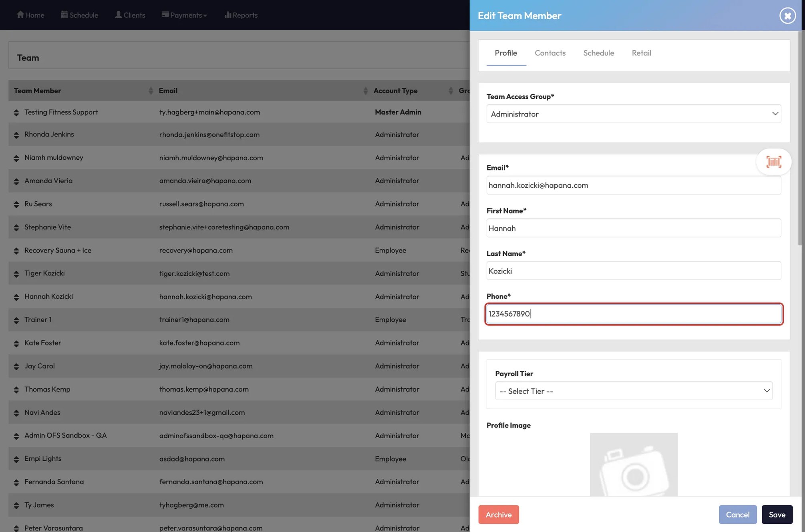Click the reorder handle for Trainer 1

point(16,321)
